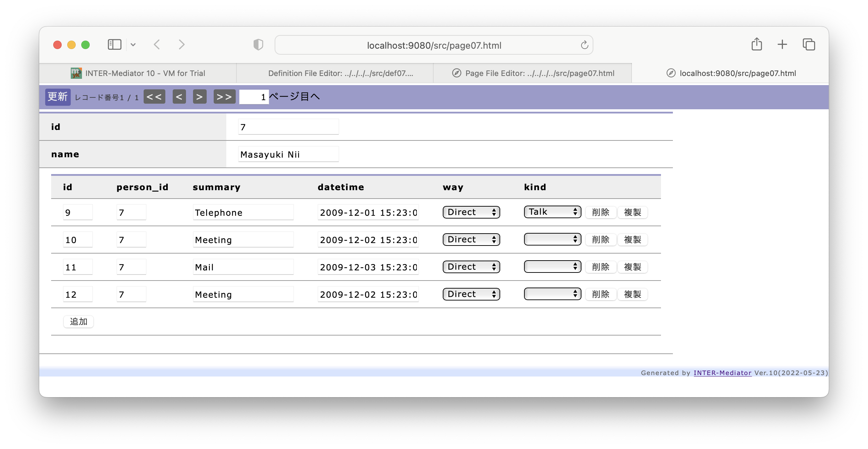Open kind dropdown showing Talk
The image size is (868, 449).
point(552,212)
